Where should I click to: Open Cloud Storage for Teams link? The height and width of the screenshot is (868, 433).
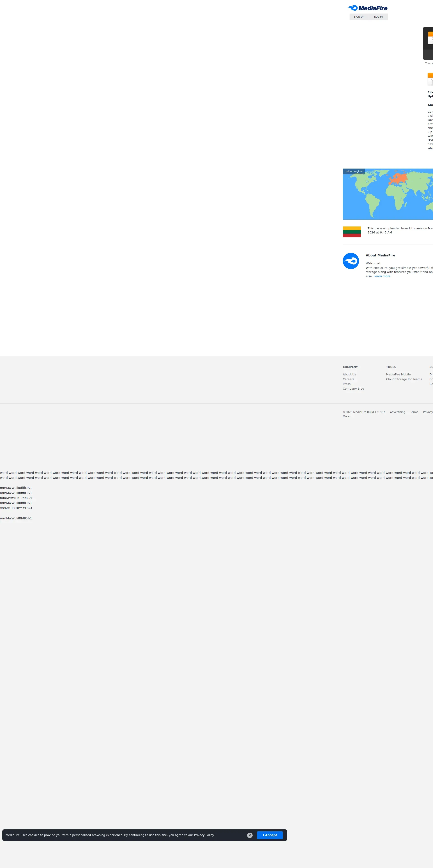[x=404, y=379]
